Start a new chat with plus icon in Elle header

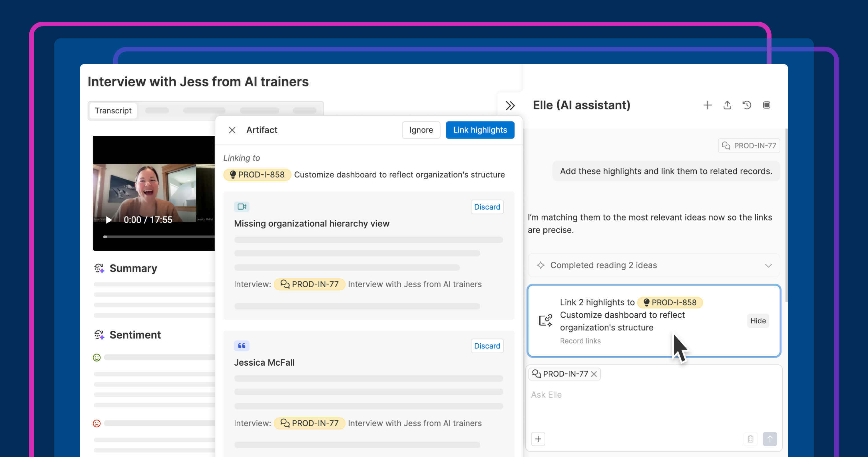tap(707, 105)
